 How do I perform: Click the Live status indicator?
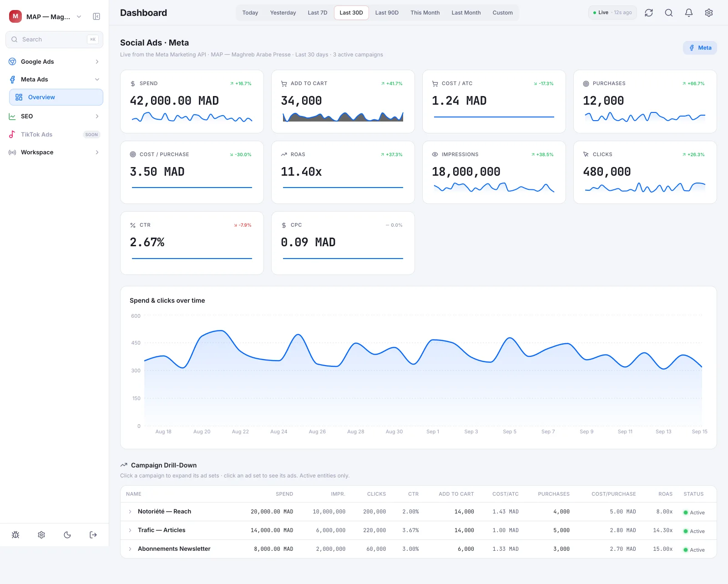[612, 13]
